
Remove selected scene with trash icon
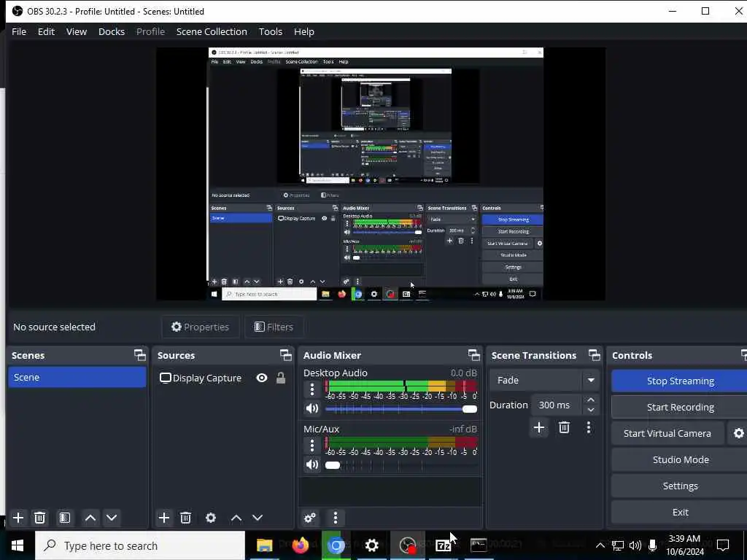click(40, 518)
